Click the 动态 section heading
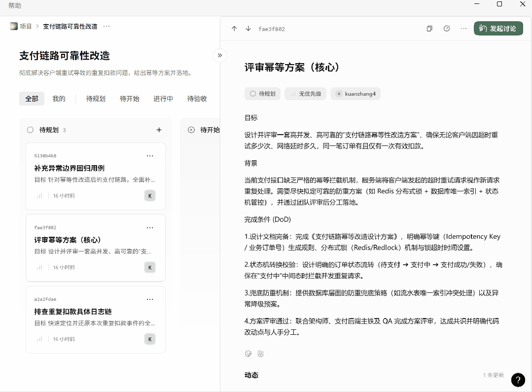 pyautogui.click(x=251, y=375)
